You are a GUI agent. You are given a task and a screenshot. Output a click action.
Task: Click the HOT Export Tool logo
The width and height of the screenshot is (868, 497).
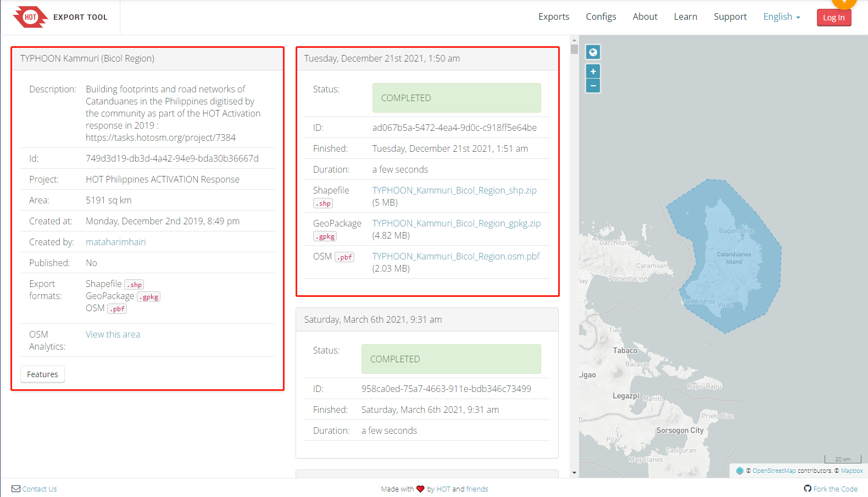[x=60, y=17]
